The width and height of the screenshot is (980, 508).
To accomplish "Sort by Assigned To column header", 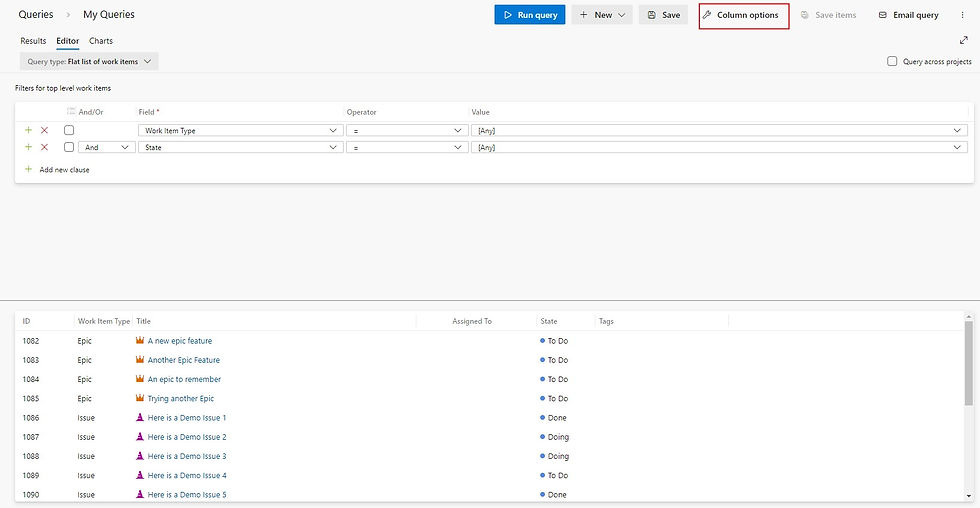I will click(x=472, y=321).
